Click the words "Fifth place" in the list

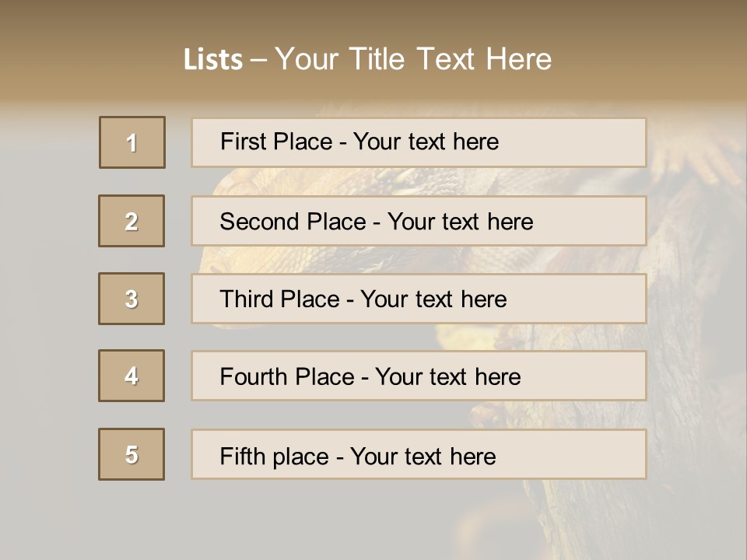[272, 456]
